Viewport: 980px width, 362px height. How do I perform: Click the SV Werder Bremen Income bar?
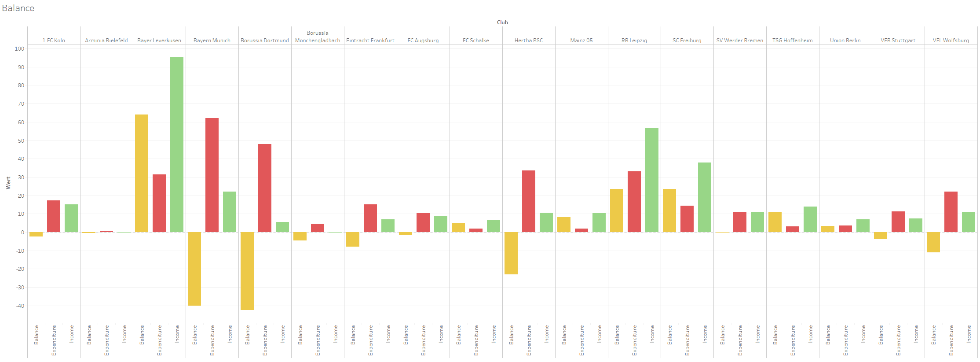pyautogui.click(x=757, y=222)
